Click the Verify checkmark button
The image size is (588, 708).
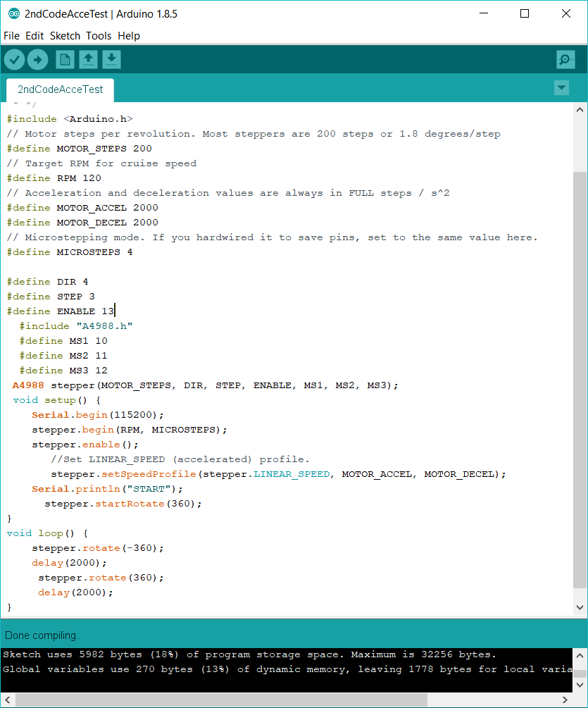click(x=15, y=60)
